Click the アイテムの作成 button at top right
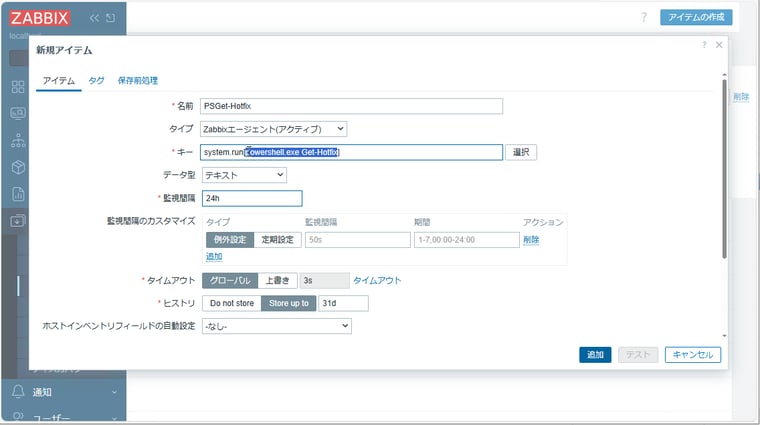 [696, 17]
